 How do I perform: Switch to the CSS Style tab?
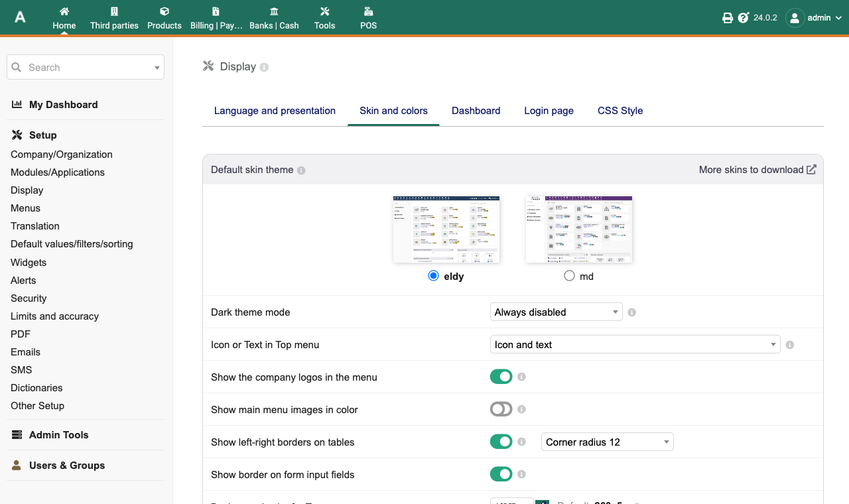coord(620,111)
